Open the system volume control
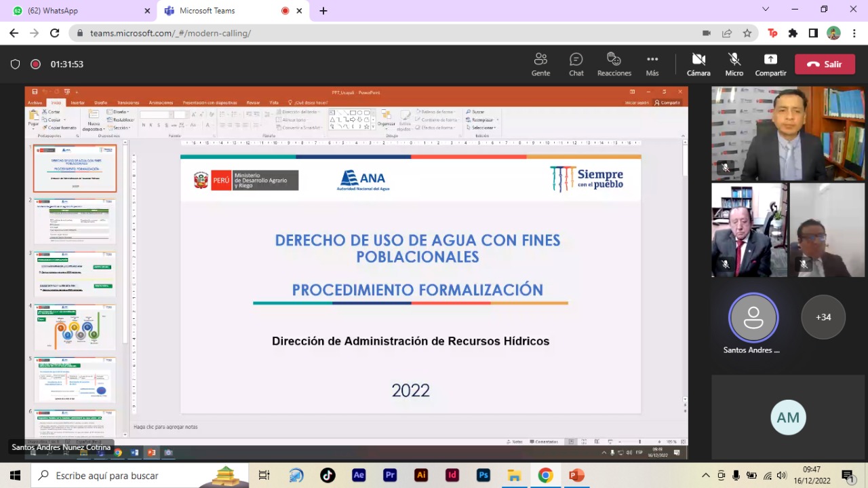The height and width of the screenshot is (488, 868). tap(782, 475)
